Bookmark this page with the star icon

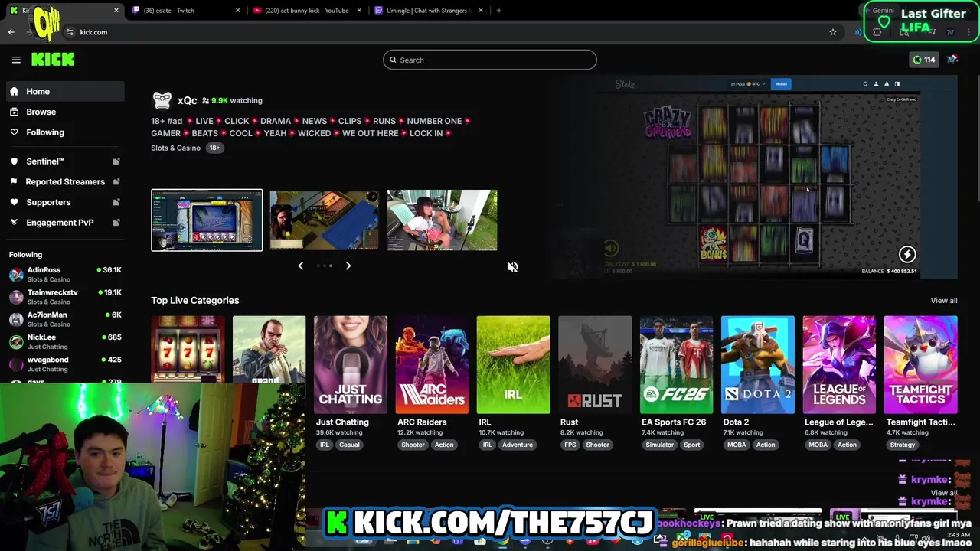(833, 32)
